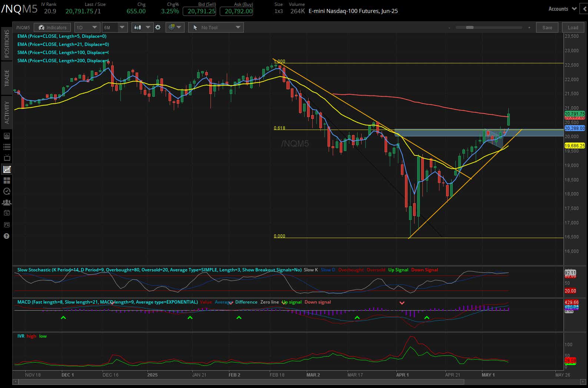Screen dimensions: 588x388
Task: Click the zoom in plus sign
Action: coord(529,27)
